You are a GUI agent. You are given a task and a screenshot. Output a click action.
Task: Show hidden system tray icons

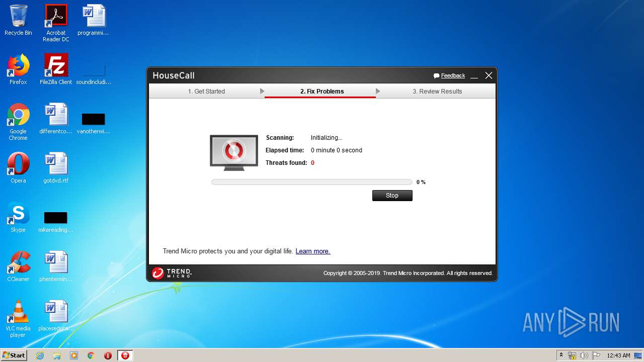pyautogui.click(x=561, y=355)
